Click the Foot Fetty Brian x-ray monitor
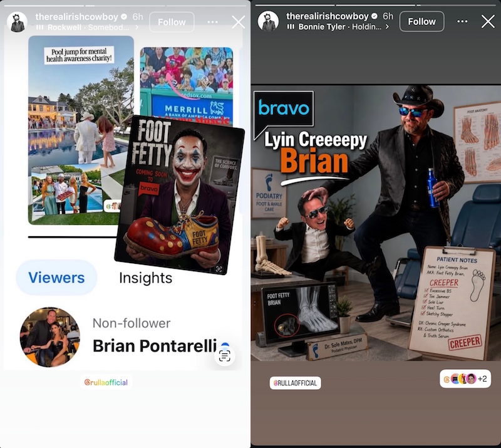The height and width of the screenshot is (448, 501). pos(300,315)
